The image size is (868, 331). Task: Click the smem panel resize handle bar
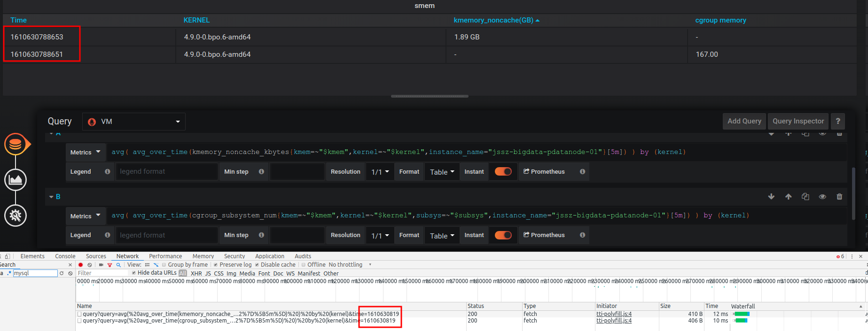coord(430,96)
